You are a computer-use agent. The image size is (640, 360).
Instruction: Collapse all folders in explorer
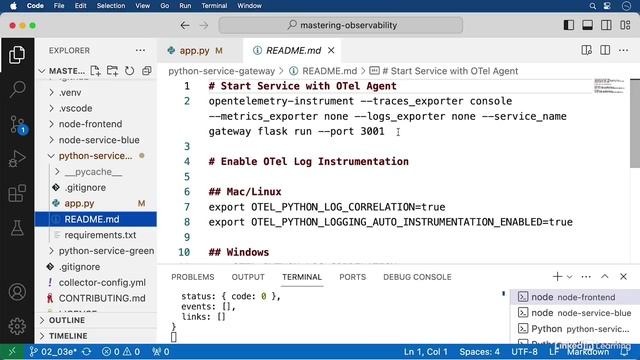click(147, 71)
